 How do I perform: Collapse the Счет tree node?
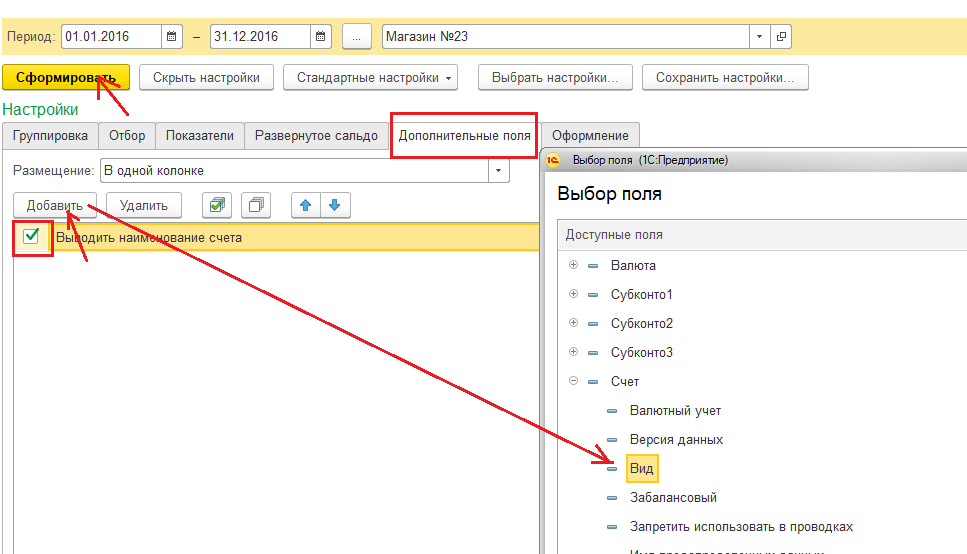click(573, 381)
